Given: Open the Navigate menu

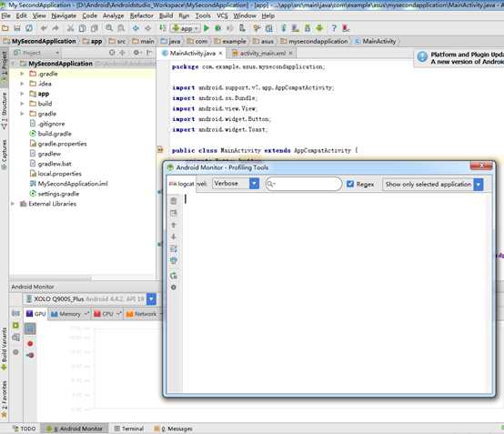Looking at the screenshot, I should point(64,15).
